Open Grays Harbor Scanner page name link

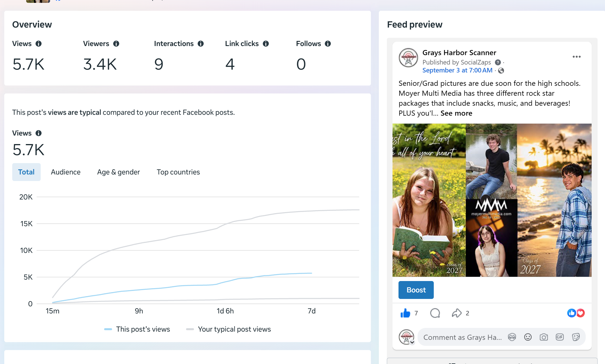(459, 53)
